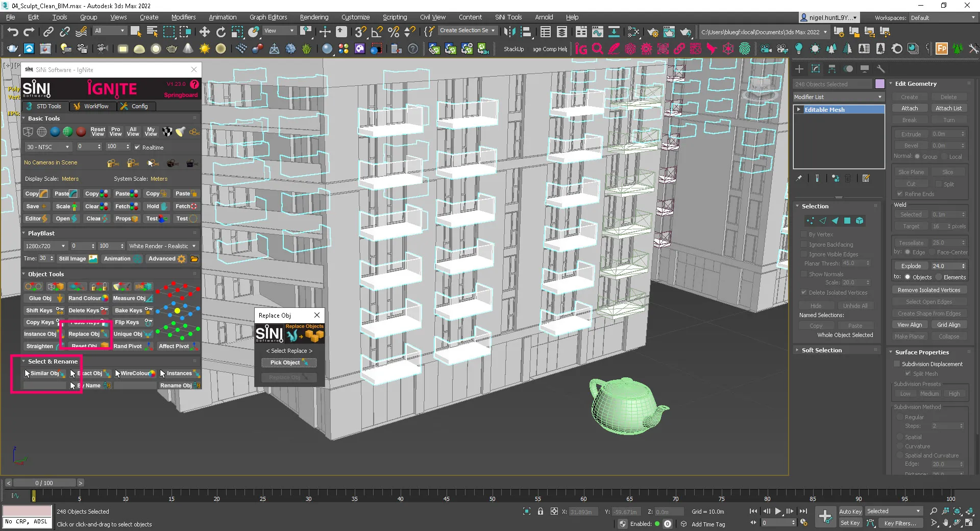
Task: Click Remove Isolated Vertices button
Action: click(x=929, y=290)
